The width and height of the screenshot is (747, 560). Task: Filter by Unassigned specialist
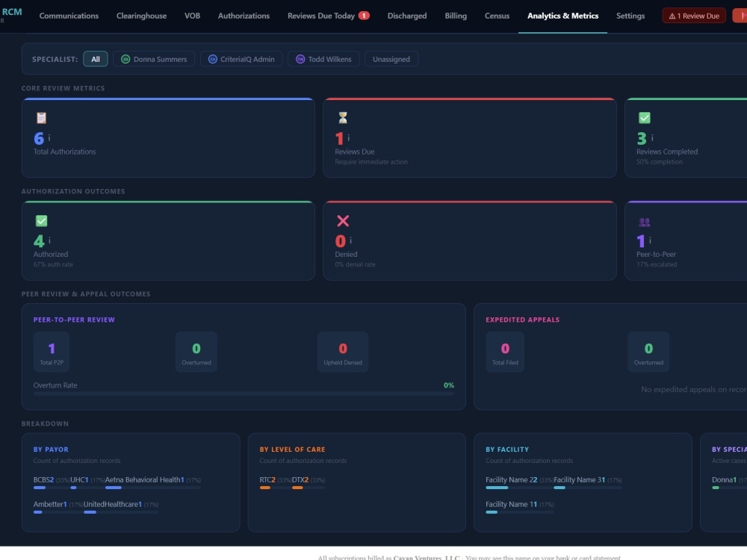point(391,59)
